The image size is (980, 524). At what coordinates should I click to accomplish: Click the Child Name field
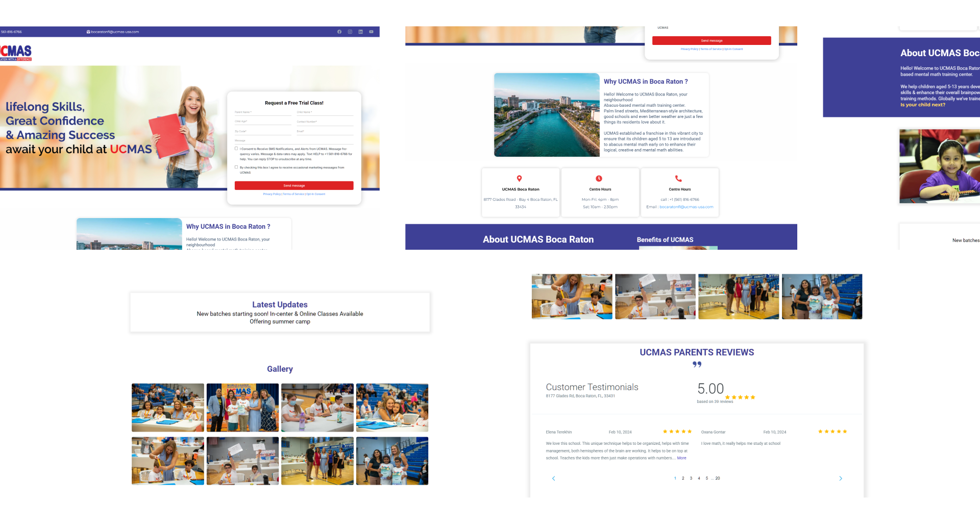pyautogui.click(x=325, y=112)
